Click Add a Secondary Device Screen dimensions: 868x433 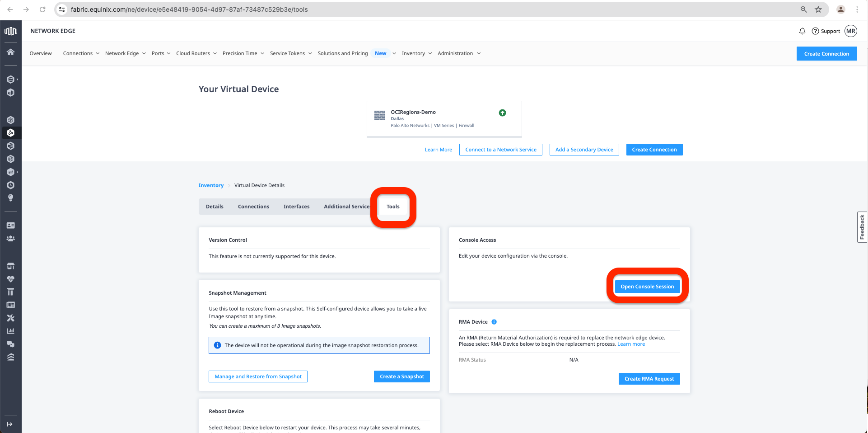coord(584,150)
